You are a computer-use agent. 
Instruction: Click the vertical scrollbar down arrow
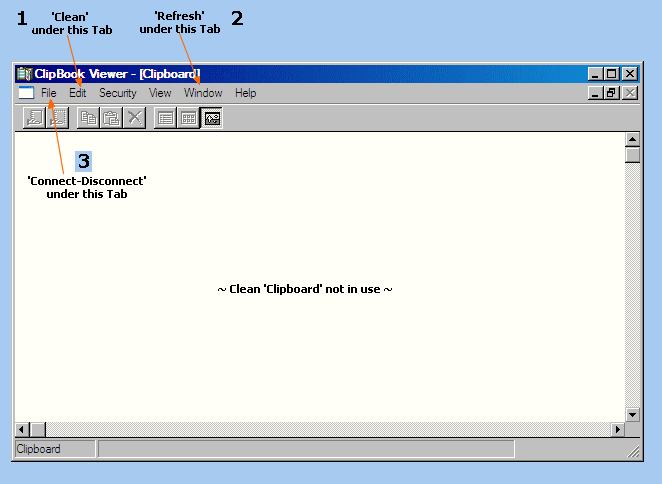[632, 414]
